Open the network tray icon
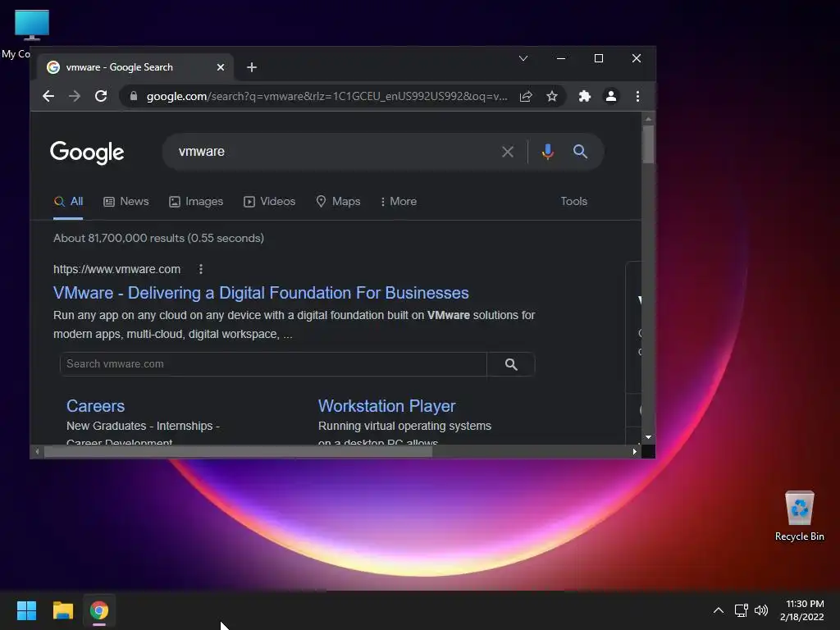840x630 pixels. click(741, 610)
